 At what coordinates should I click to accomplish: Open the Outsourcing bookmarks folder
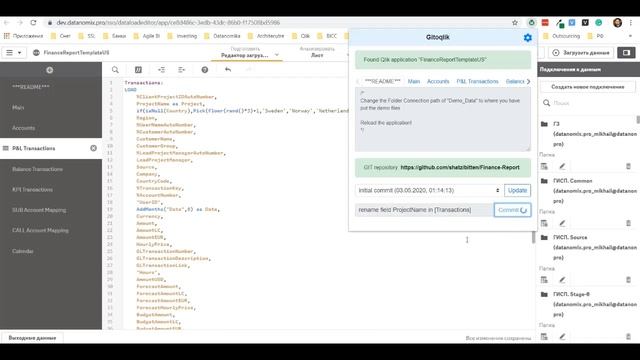click(x=561, y=36)
